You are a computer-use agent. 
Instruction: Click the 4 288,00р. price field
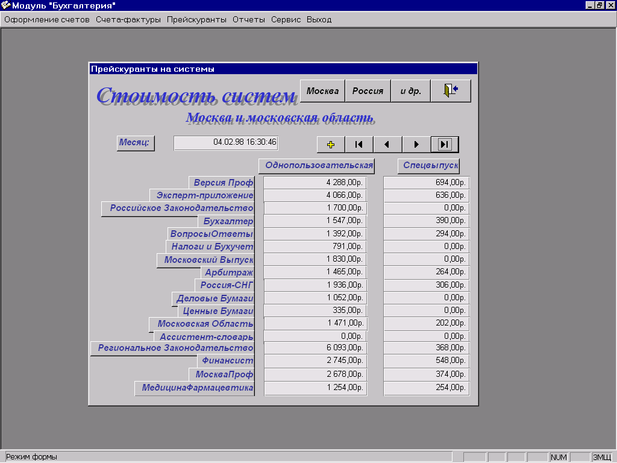[x=315, y=183]
